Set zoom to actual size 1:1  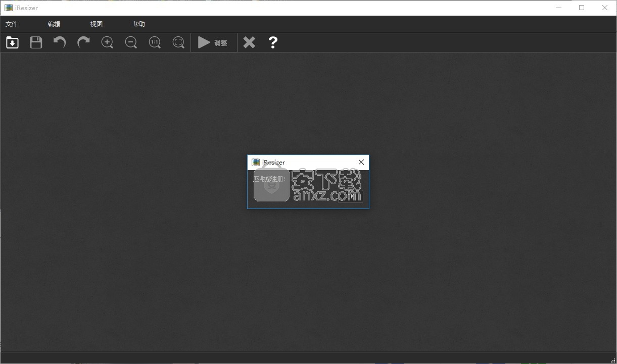tap(155, 42)
